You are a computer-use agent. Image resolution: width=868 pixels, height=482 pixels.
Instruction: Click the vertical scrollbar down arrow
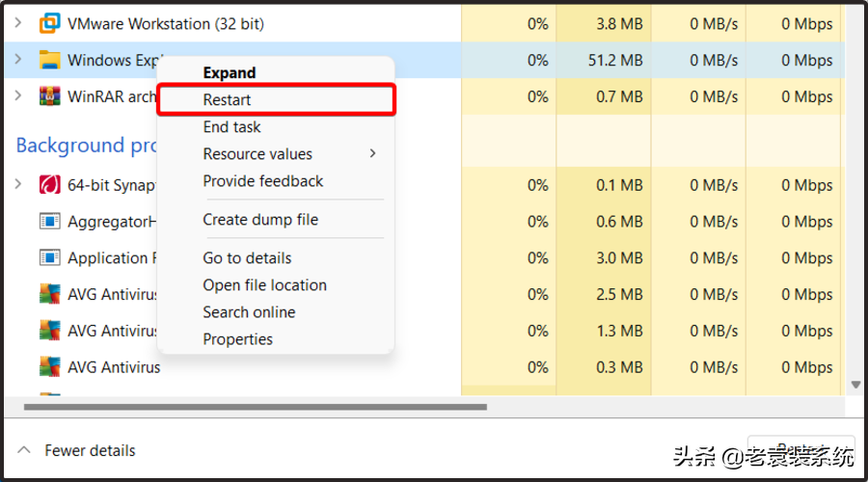tap(855, 385)
